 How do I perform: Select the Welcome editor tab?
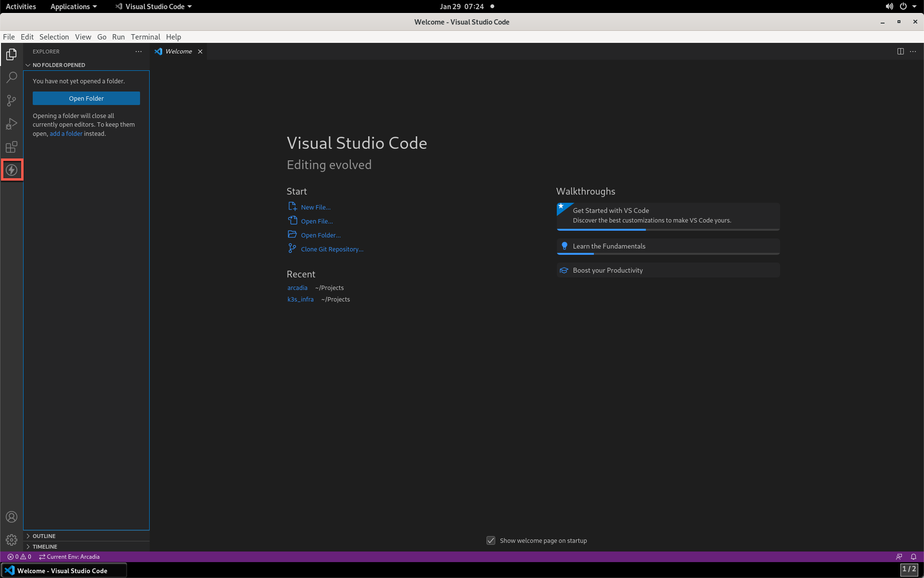tap(179, 52)
